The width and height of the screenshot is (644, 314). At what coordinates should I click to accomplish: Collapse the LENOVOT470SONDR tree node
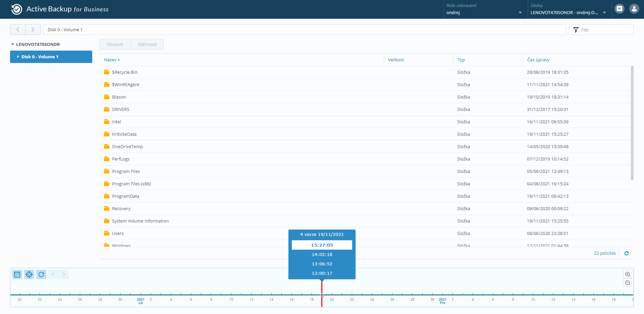tap(13, 44)
